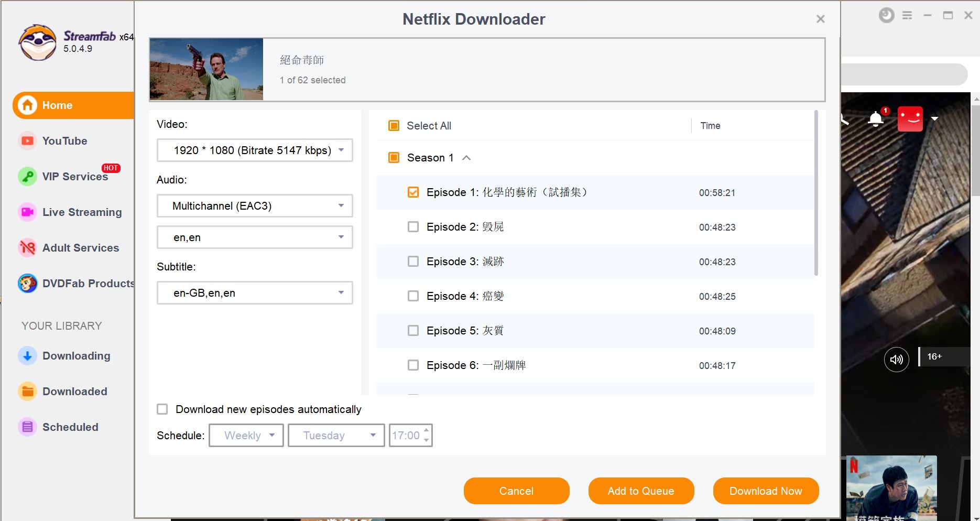The width and height of the screenshot is (980, 521).
Task: Open the Multichannel audio dropdown
Action: coord(254,205)
